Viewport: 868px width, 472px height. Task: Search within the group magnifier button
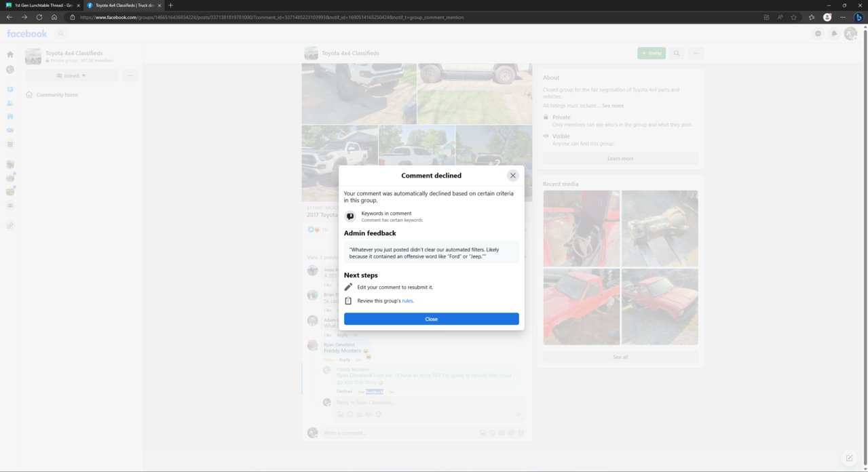[x=677, y=53]
